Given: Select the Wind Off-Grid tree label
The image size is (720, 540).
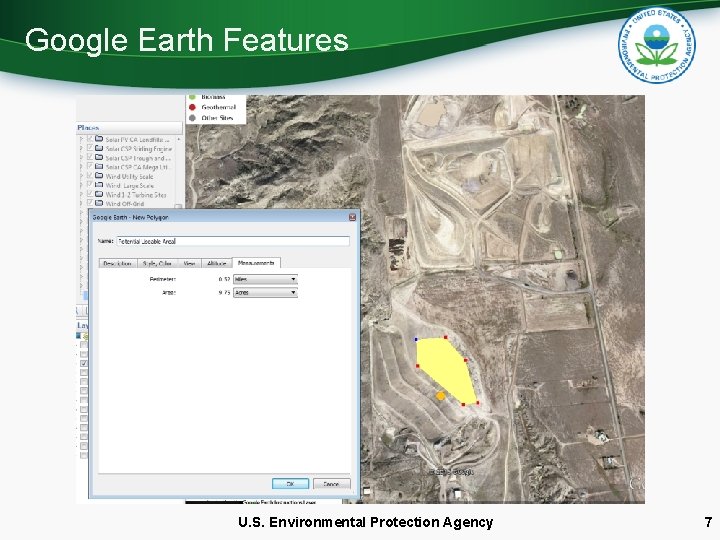Looking at the screenshot, I should [125, 203].
